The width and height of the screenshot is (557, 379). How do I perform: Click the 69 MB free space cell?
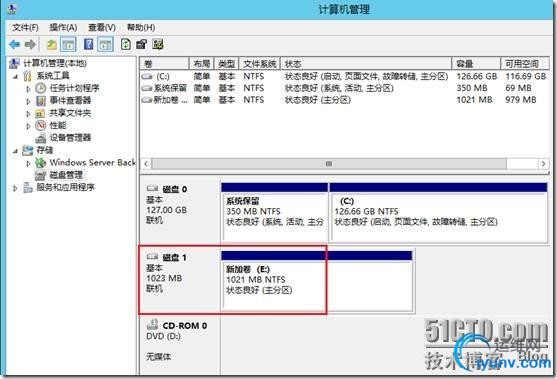518,88
